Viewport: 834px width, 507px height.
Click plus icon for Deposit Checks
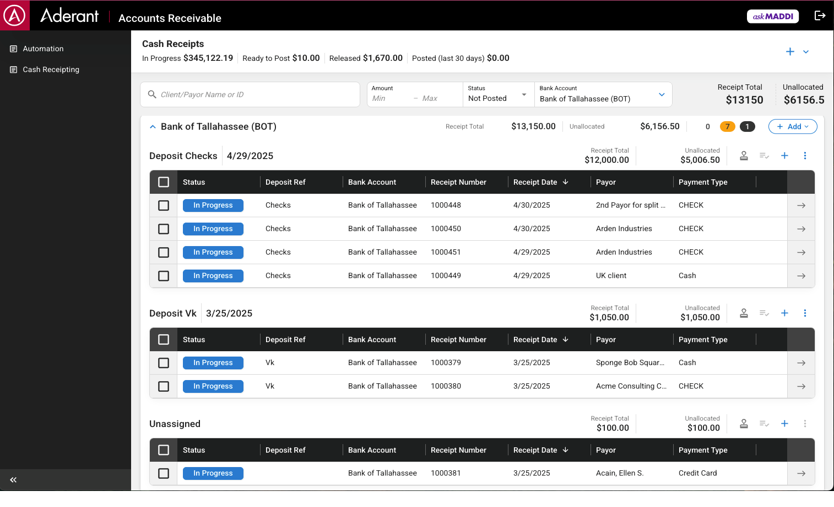coord(785,155)
